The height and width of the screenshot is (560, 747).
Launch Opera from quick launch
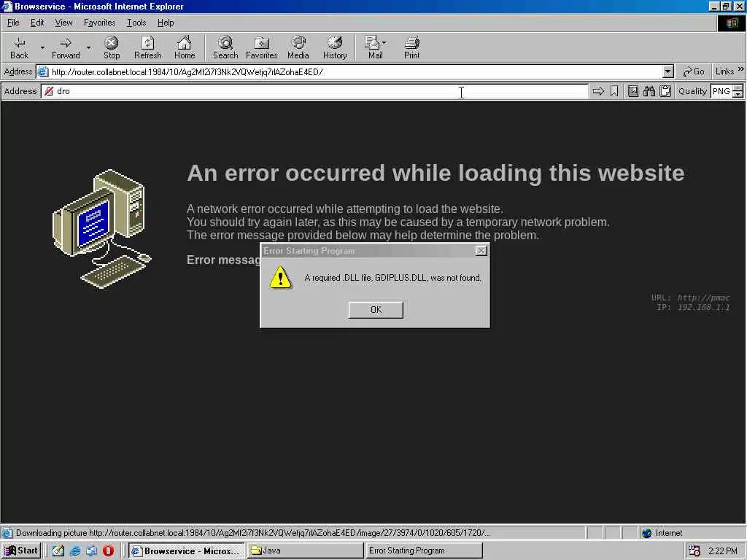[108, 551]
